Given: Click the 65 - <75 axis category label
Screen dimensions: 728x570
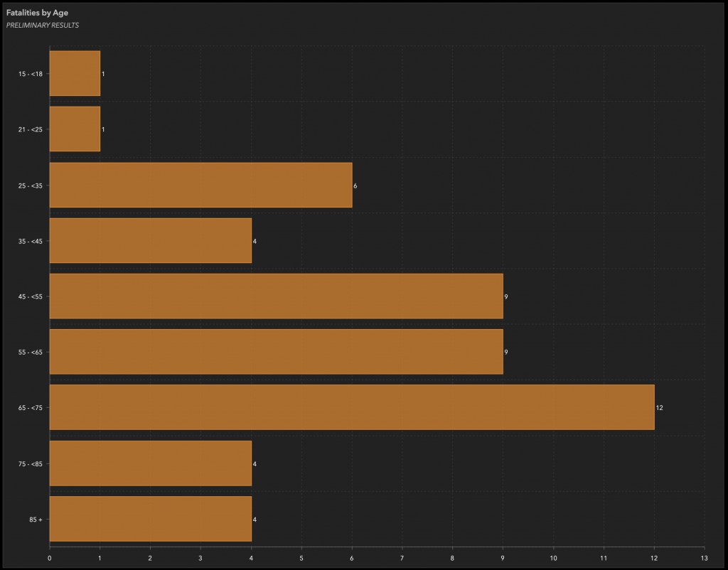Looking at the screenshot, I should [x=30, y=408].
